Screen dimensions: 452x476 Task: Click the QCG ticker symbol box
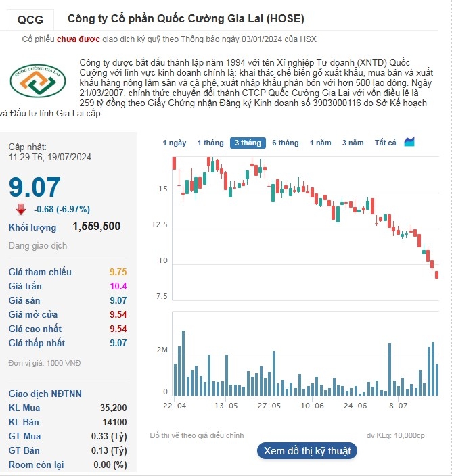click(30, 19)
